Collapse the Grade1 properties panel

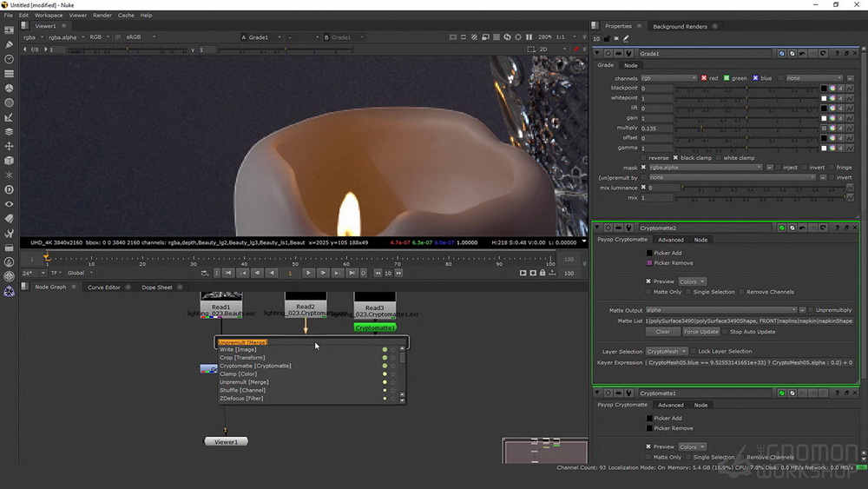click(x=597, y=54)
